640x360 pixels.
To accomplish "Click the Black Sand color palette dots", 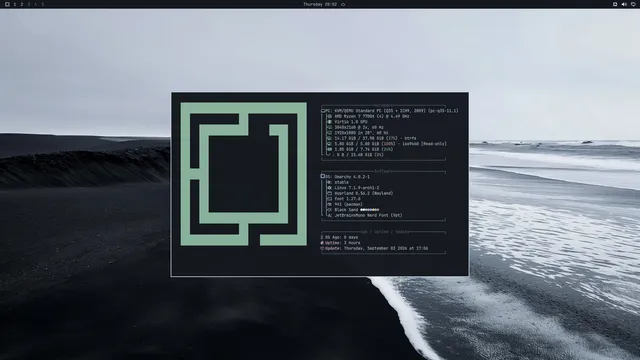I will (x=370, y=210).
